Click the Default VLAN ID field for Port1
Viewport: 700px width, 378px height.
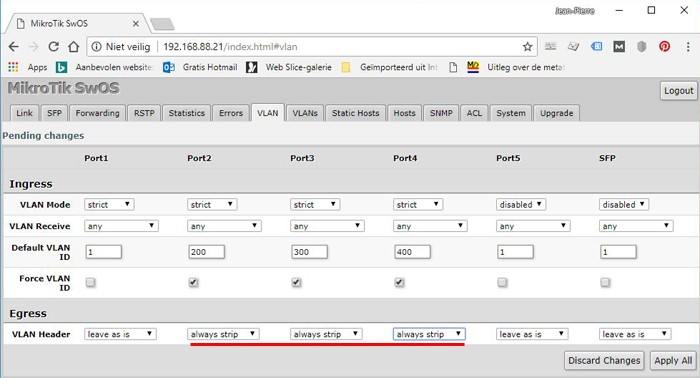point(103,252)
